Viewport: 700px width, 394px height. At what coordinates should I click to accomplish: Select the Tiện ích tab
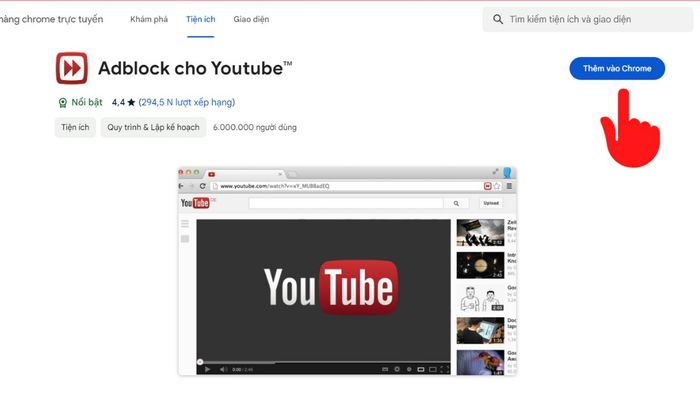(x=200, y=19)
